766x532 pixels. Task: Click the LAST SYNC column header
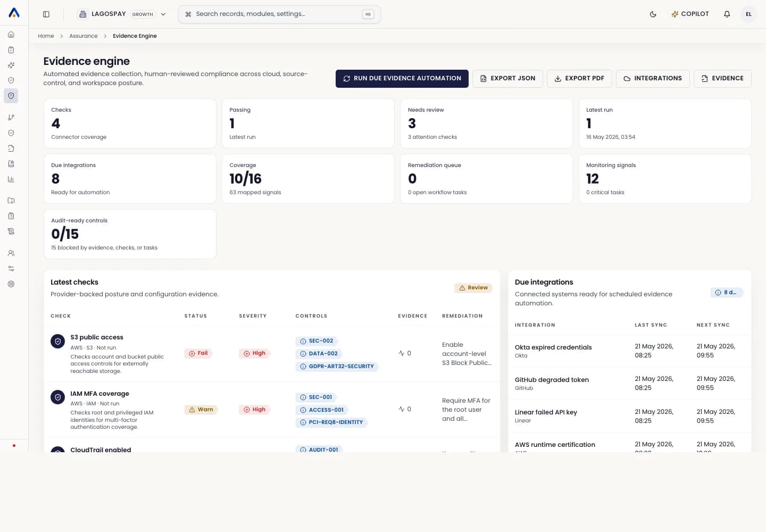pyautogui.click(x=651, y=325)
